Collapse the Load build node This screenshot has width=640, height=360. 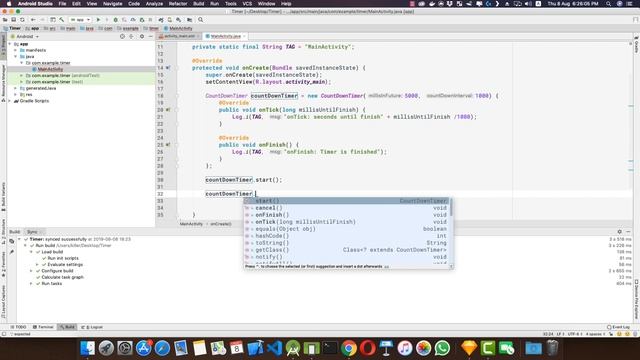pos(31,252)
